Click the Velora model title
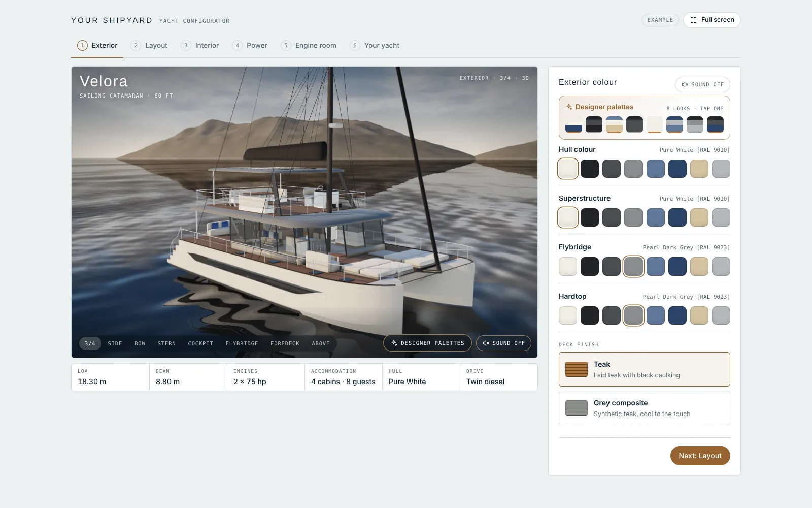This screenshot has width=812, height=508. coord(104,81)
